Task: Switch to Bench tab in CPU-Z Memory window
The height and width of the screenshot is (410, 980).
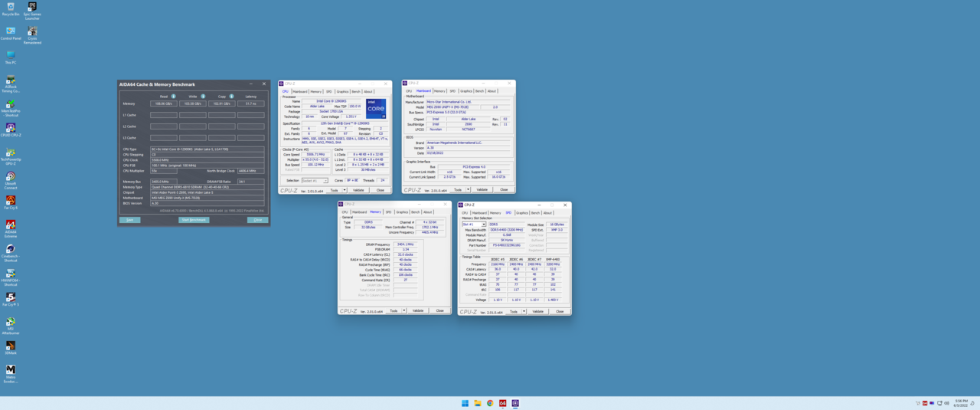Action: click(x=415, y=212)
